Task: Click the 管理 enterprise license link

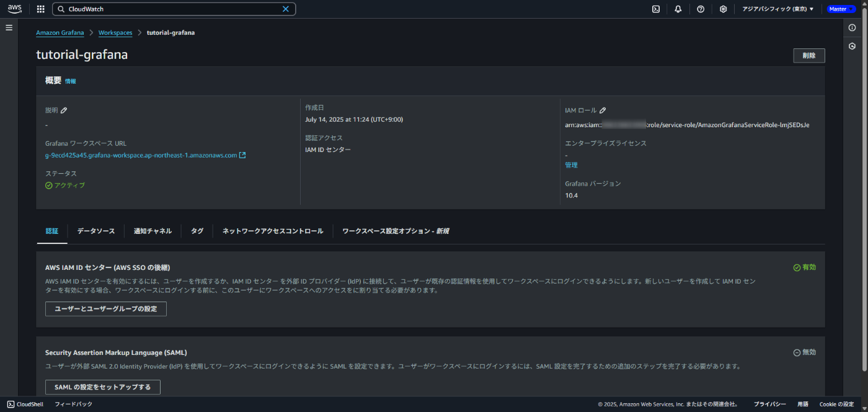Action: [571, 165]
